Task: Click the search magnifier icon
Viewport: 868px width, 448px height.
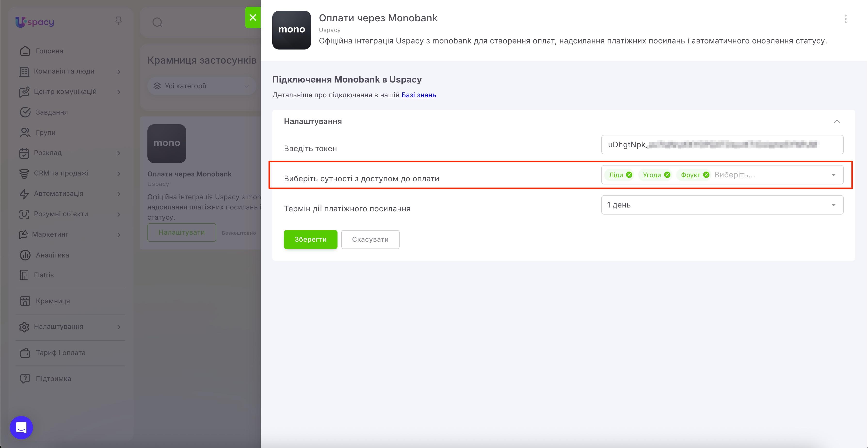Action: (157, 23)
